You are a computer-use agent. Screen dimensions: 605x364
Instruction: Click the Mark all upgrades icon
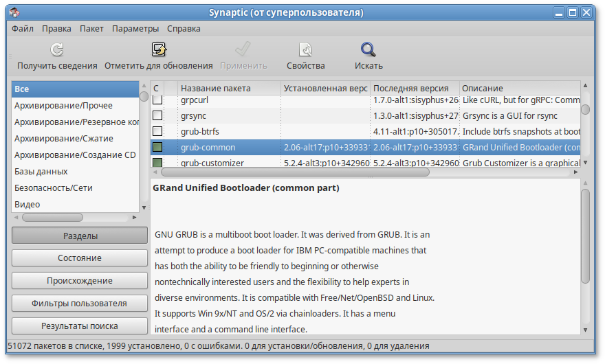coord(159,49)
